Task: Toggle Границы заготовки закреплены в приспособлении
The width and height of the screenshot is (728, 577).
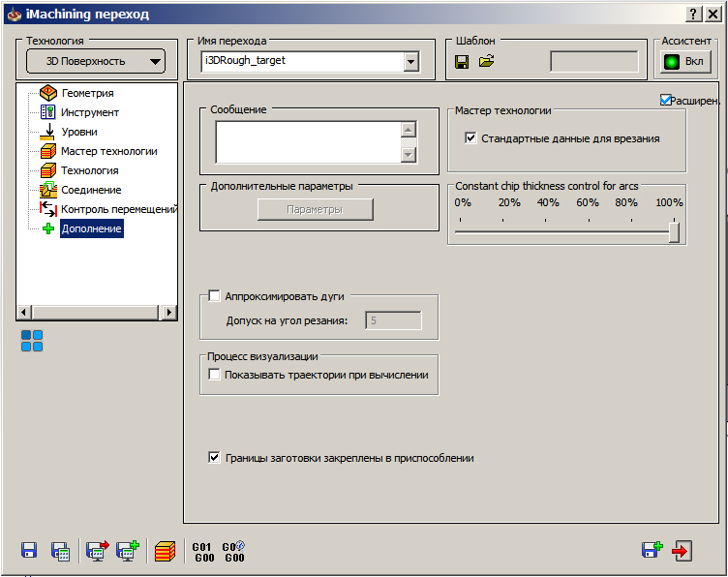Action: pyautogui.click(x=214, y=458)
